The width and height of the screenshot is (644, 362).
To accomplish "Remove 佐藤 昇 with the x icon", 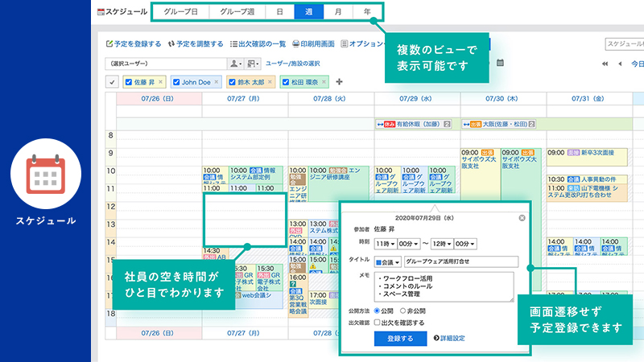I will 160,82.
